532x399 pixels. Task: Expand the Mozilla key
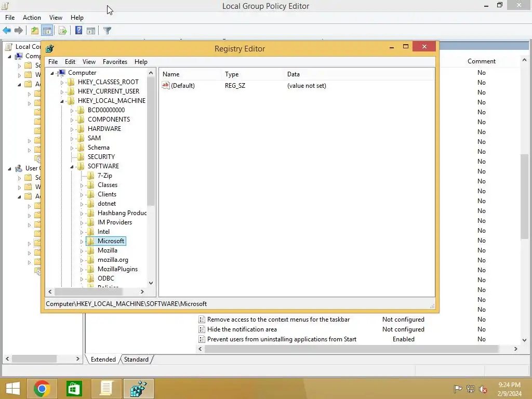click(x=82, y=251)
